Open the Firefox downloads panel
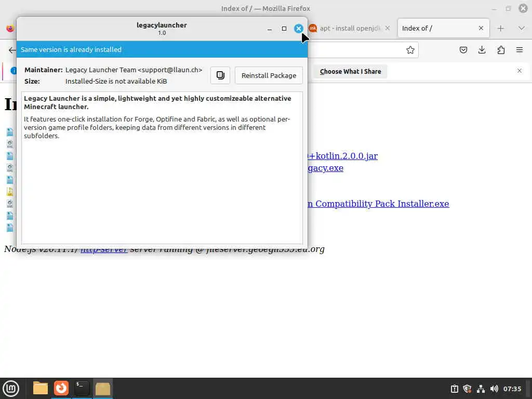 point(482,50)
